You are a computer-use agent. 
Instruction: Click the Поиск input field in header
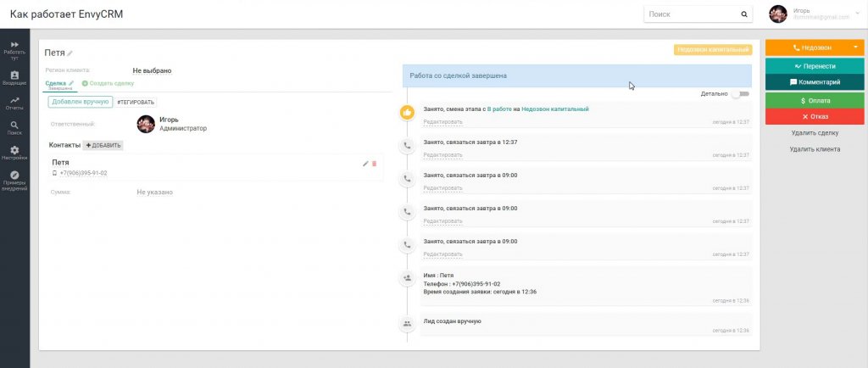692,14
